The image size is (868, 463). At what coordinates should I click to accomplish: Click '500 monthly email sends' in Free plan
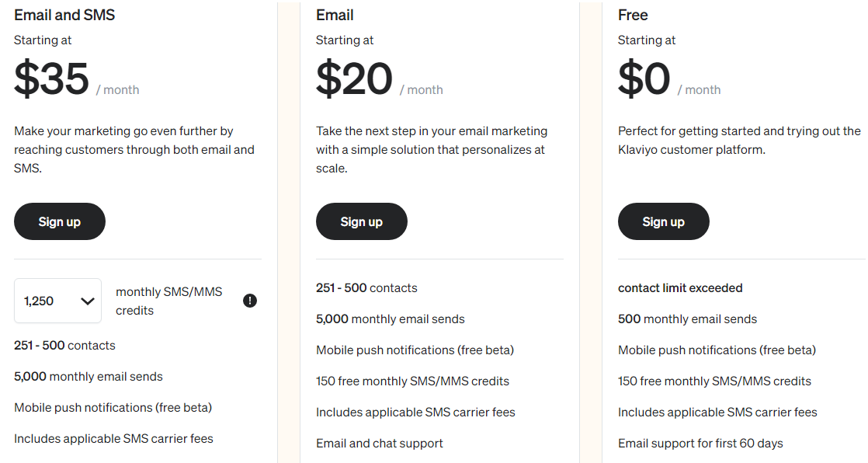[x=687, y=319]
